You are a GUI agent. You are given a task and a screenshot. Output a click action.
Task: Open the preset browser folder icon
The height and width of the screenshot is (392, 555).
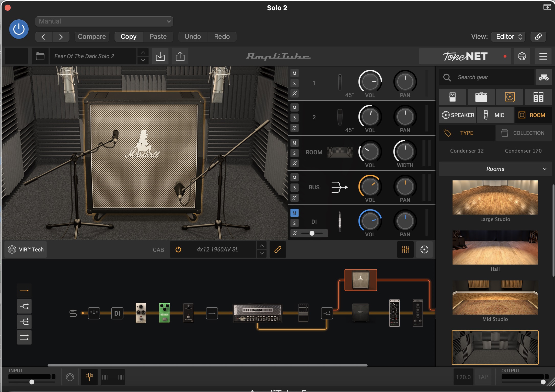click(40, 56)
